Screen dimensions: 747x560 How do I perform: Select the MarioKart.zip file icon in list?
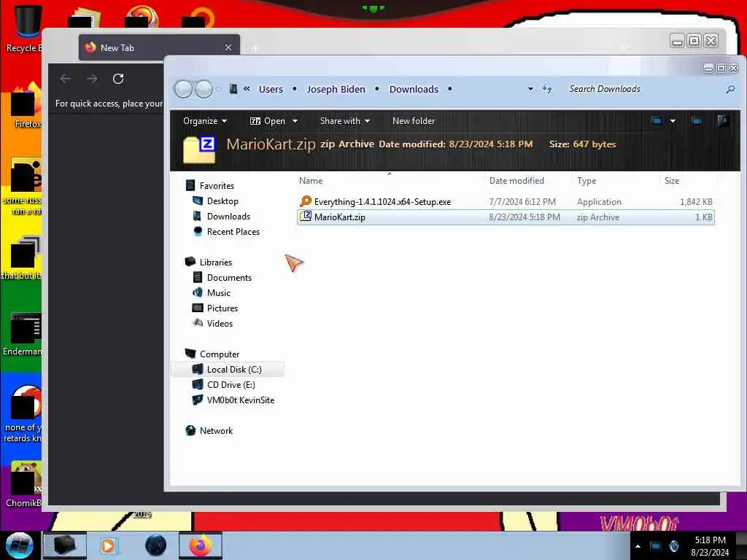coord(306,217)
